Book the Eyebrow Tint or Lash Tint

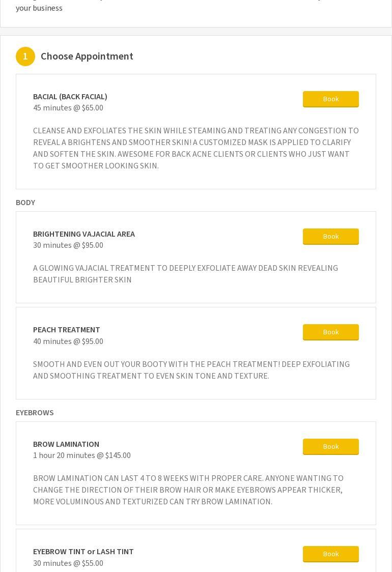click(331, 554)
